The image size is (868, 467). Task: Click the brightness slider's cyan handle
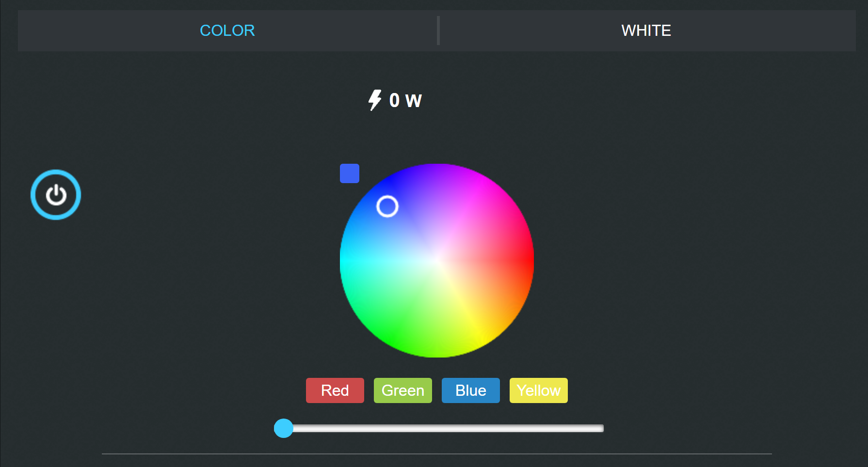coord(284,428)
